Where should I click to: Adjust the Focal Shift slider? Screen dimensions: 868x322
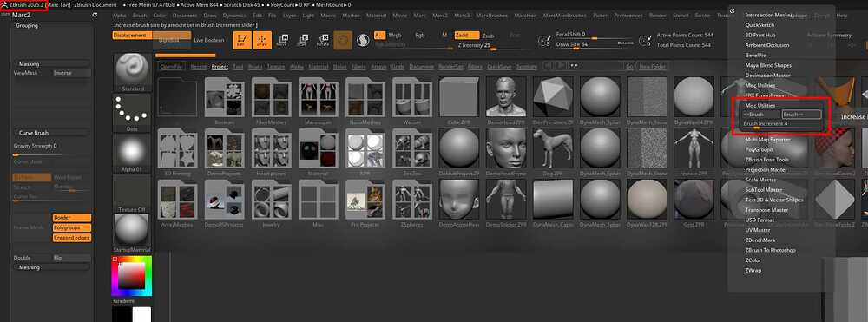(x=595, y=35)
